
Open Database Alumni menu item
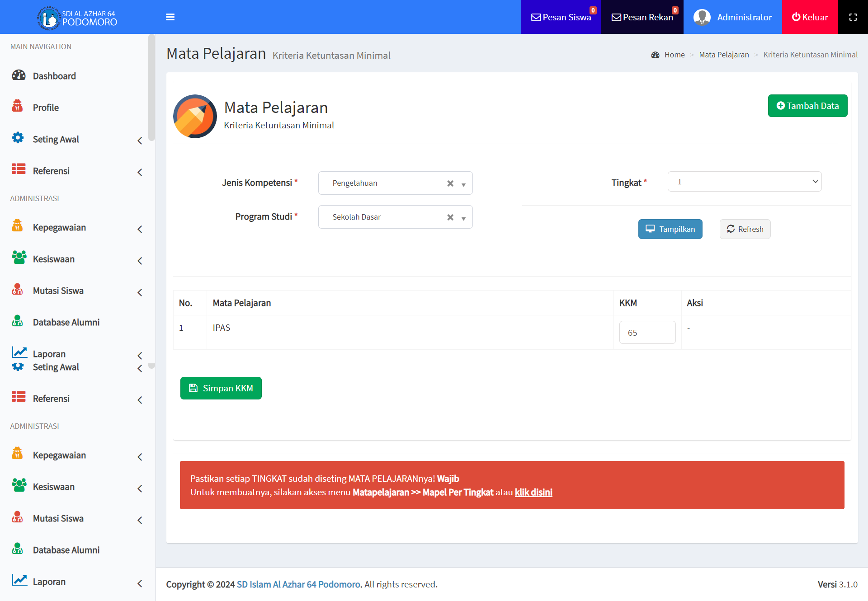tap(66, 323)
